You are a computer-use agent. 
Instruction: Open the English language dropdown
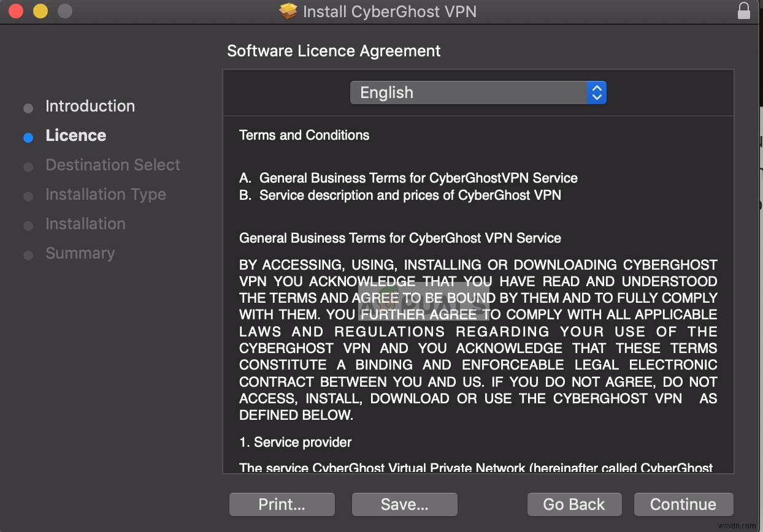click(x=478, y=92)
